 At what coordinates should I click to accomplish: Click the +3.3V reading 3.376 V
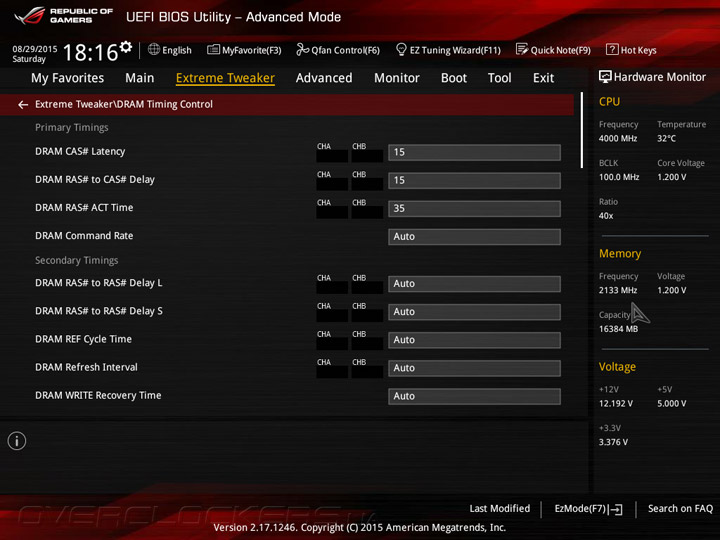[x=613, y=442]
